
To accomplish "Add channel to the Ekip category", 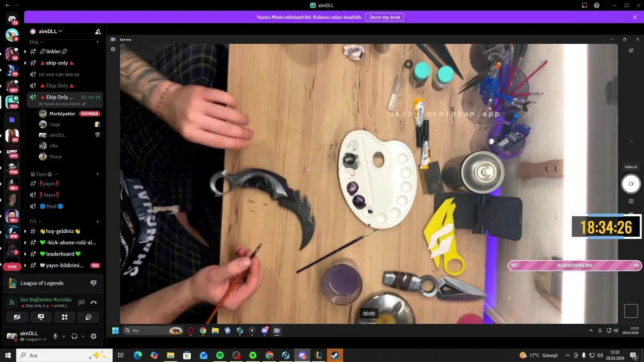I will click(98, 42).
